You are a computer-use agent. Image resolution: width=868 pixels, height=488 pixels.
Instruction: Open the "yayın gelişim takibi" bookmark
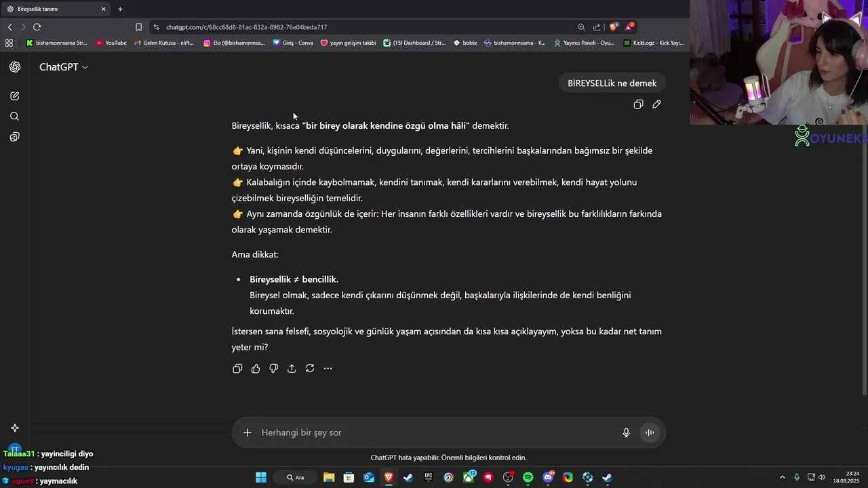348,43
